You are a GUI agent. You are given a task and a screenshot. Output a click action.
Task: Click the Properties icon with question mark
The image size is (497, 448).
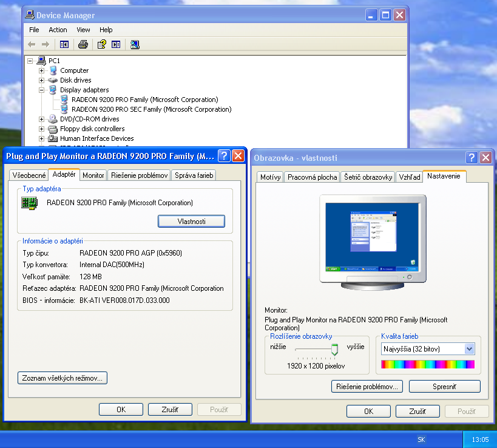(102, 44)
